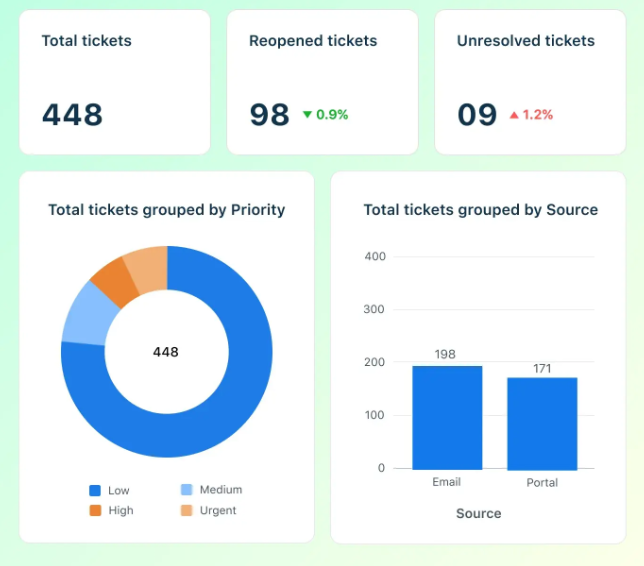Click the Source axis label
Screen dimensions: 644x566
tap(478, 513)
